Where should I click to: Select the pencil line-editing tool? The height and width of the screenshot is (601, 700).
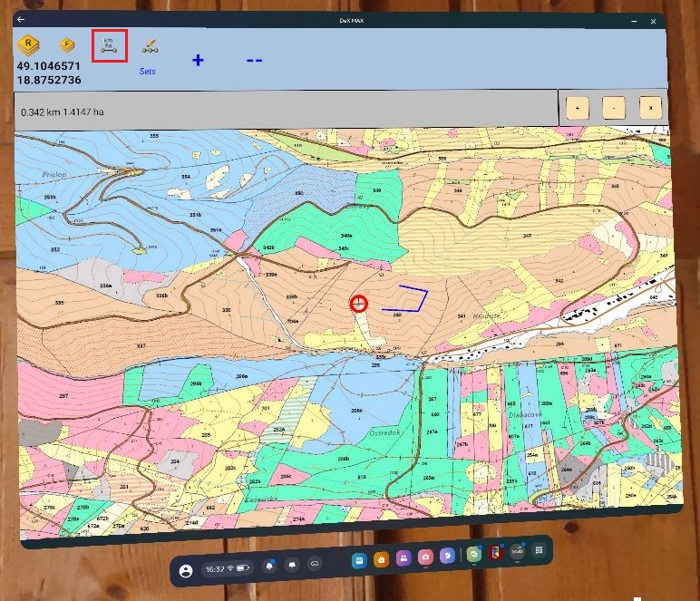pos(151,46)
